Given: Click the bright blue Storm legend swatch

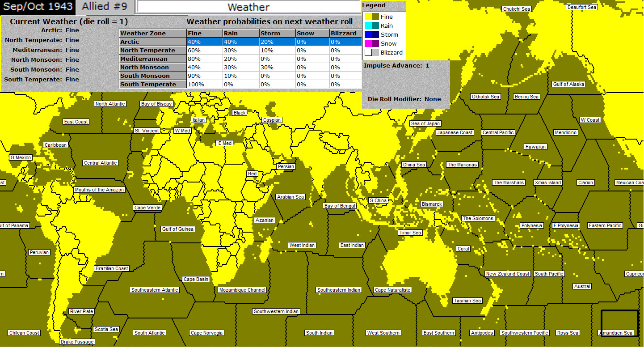Looking at the screenshot, I should click(368, 34).
